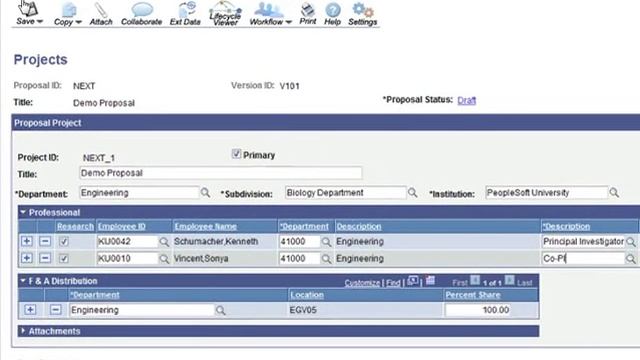Sort by Professional Department column header
The height and width of the screenshot is (360, 640).
(304, 227)
